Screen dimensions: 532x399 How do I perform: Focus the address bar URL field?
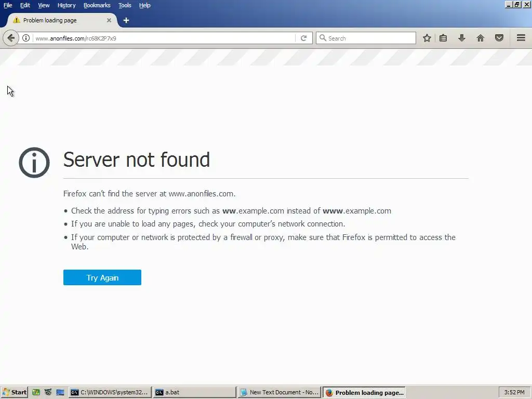(x=164, y=38)
